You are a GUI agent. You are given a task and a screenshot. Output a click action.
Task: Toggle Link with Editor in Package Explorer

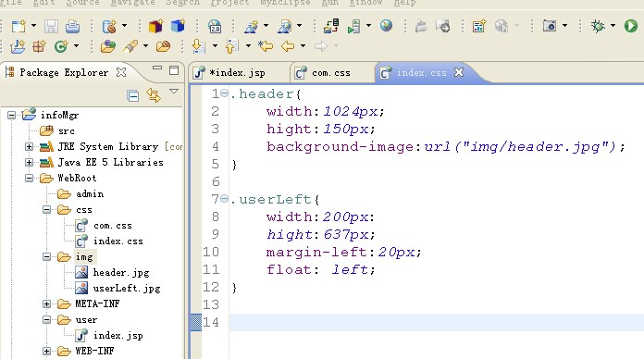154,95
